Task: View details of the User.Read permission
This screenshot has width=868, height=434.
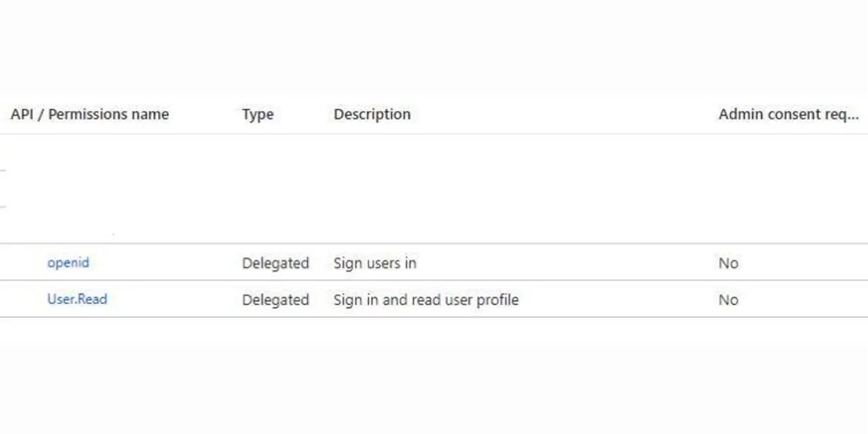Action: pos(77,299)
